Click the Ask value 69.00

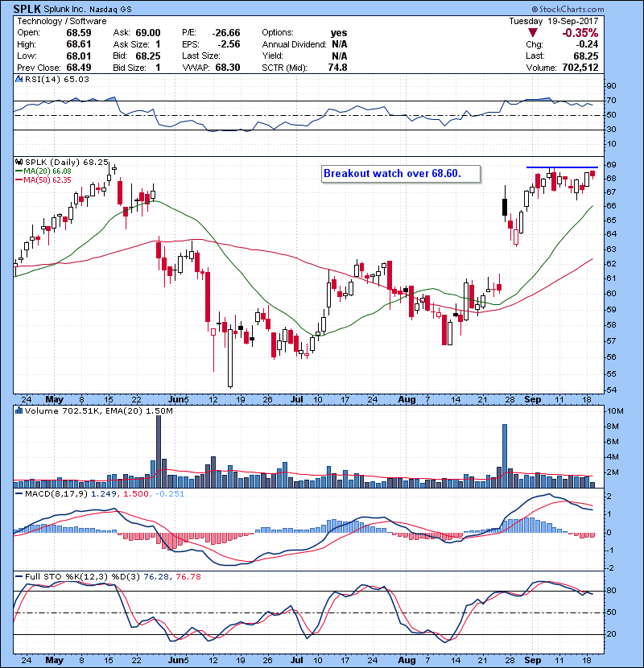coord(148,33)
